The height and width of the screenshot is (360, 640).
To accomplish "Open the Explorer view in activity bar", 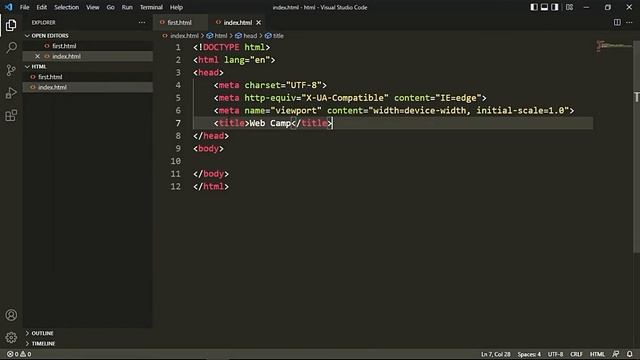I will [11, 25].
